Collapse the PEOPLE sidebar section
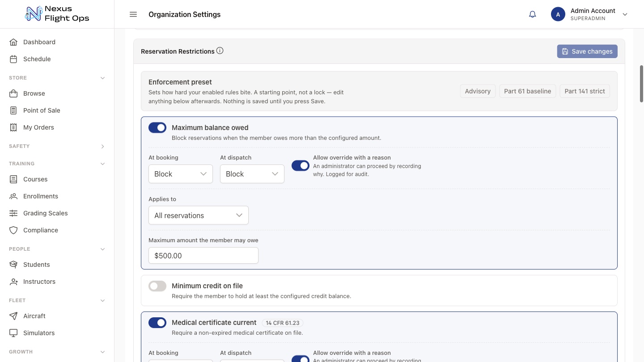 coord(102,249)
